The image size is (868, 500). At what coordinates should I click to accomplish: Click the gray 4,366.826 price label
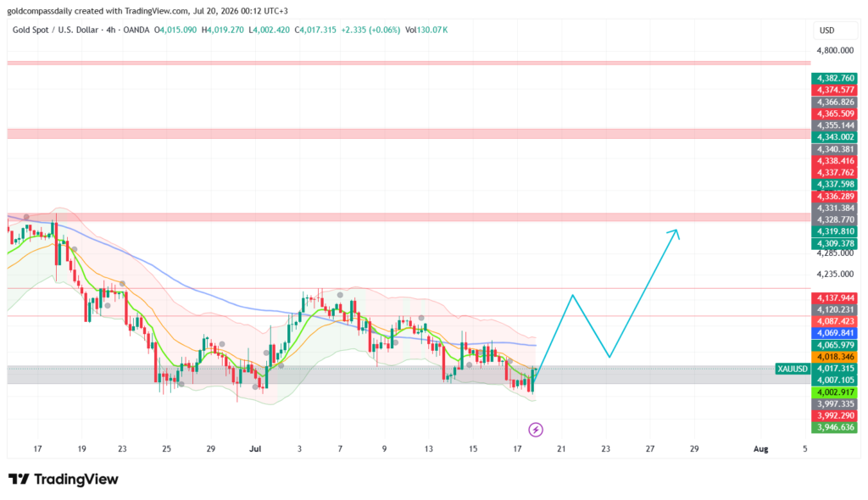pos(835,102)
